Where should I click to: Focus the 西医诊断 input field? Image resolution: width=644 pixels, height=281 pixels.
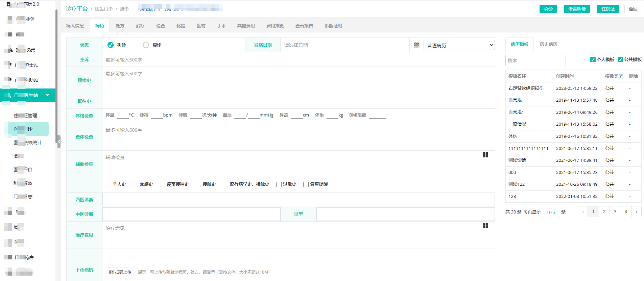click(x=299, y=200)
